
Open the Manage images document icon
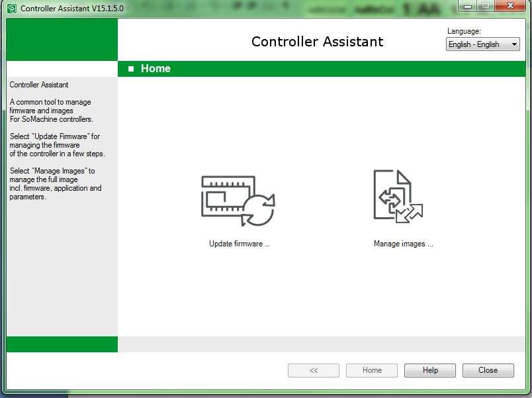click(398, 196)
